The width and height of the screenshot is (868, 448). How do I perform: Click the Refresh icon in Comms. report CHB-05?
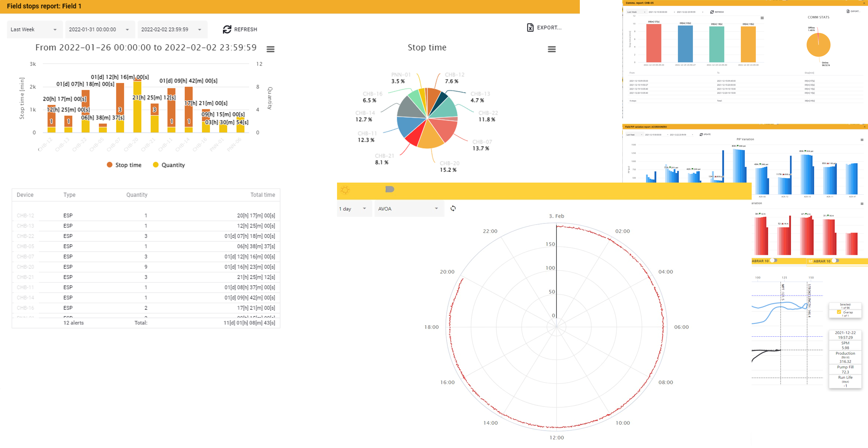(712, 12)
